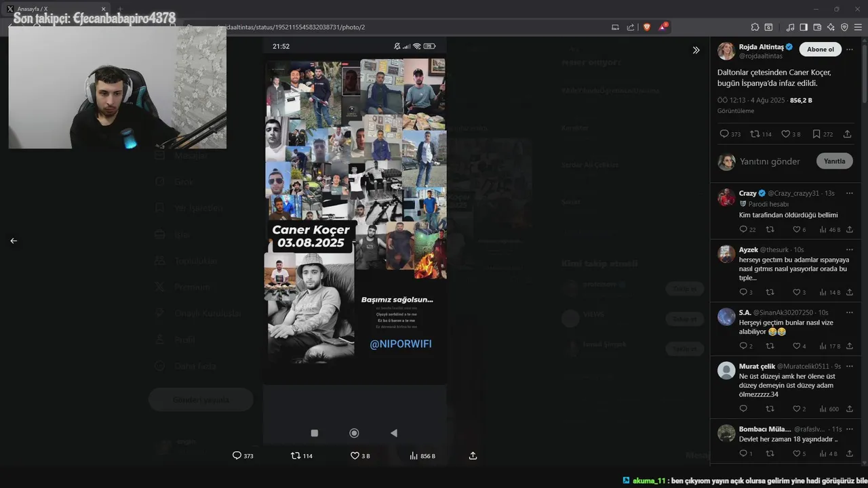Open more options on Murat çelik's reply

click(849, 366)
